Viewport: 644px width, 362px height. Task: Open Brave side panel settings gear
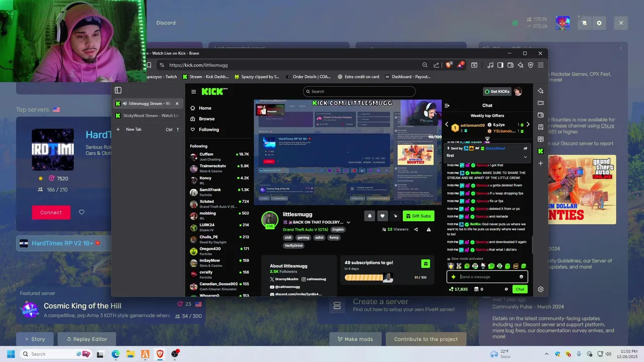[540, 289]
